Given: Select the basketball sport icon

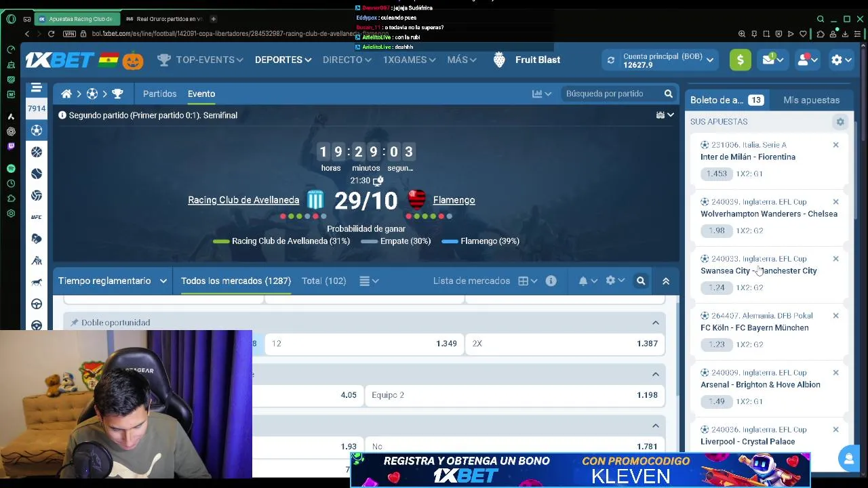Looking at the screenshot, I should point(37,152).
